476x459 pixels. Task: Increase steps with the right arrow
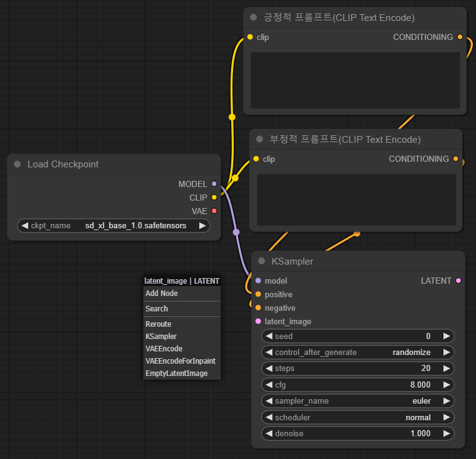(446, 369)
